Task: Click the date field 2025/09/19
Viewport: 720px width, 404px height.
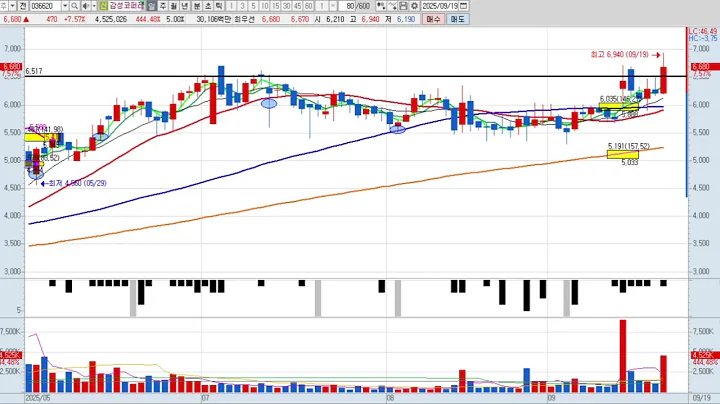Action: coord(440,6)
